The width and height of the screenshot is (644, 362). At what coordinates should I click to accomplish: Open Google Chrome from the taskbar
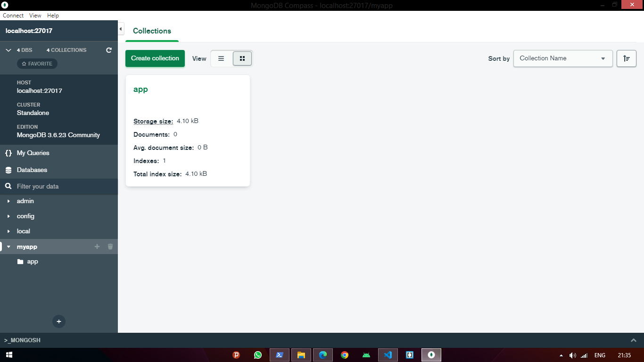coord(345,355)
